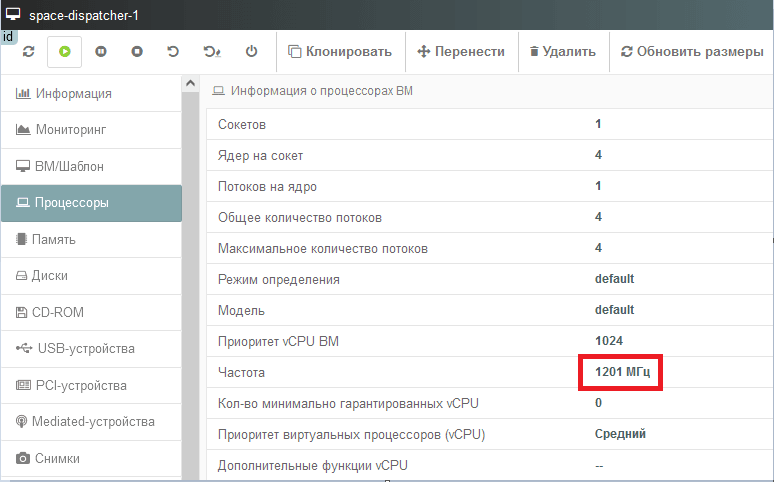Open the ВМ/Шаблон section

(x=69, y=167)
